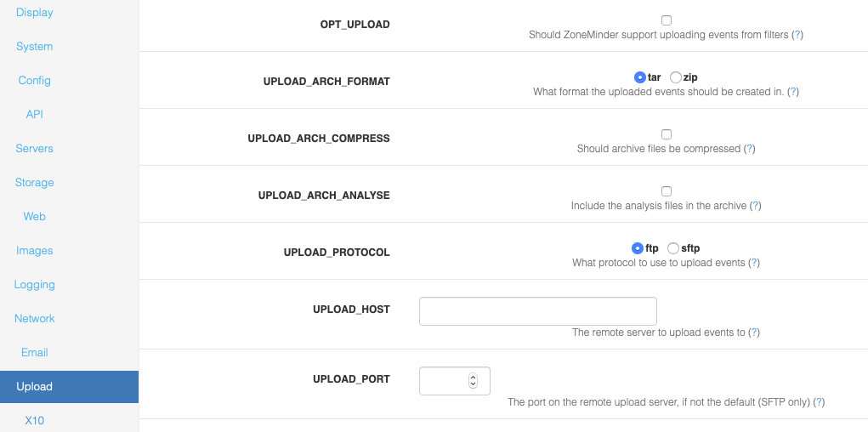The image size is (868, 432).
Task: Open help for UPLOAD_ARCH_ANALYSE
Action: (x=756, y=206)
